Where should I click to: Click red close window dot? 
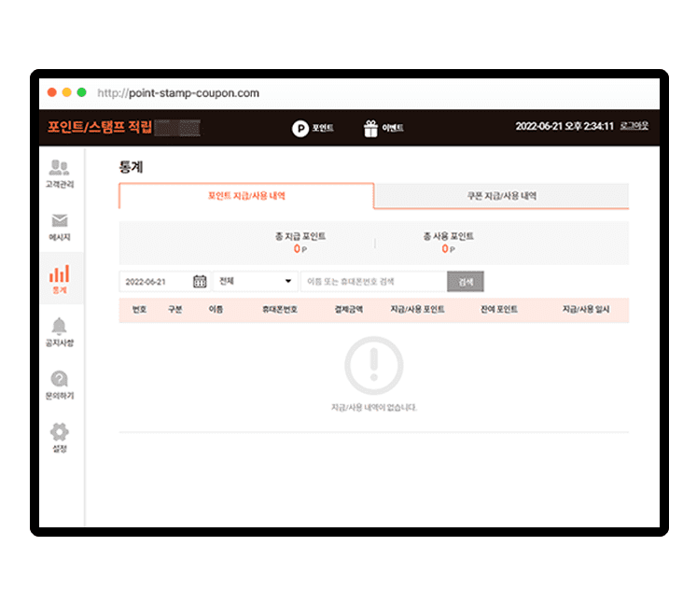point(52,92)
